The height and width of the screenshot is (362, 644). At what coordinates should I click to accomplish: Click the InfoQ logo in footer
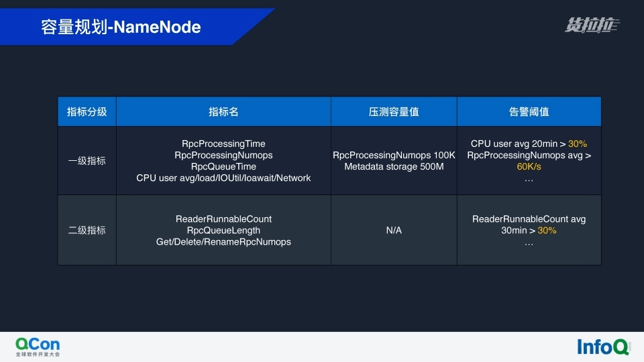(x=603, y=347)
